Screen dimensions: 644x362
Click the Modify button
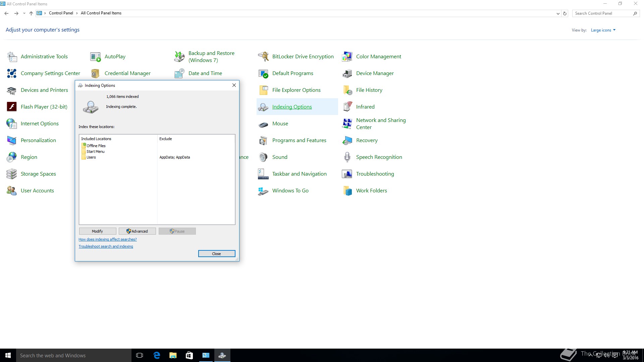coord(97,231)
